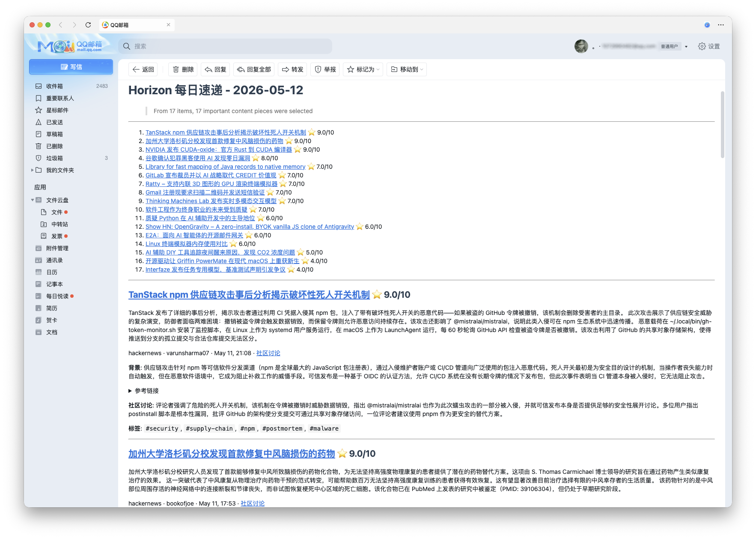Open 社区讨论 link after varunsharma07
Image resolution: width=756 pixels, height=539 pixels.
click(268, 353)
